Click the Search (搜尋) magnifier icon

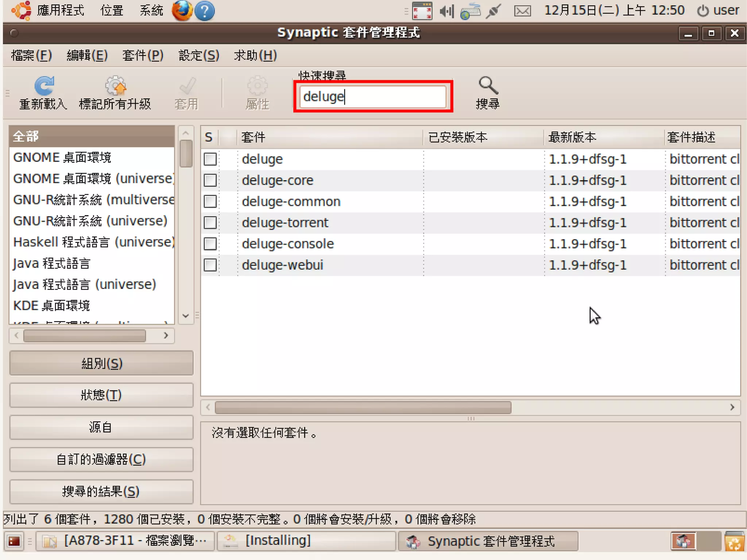click(x=488, y=85)
